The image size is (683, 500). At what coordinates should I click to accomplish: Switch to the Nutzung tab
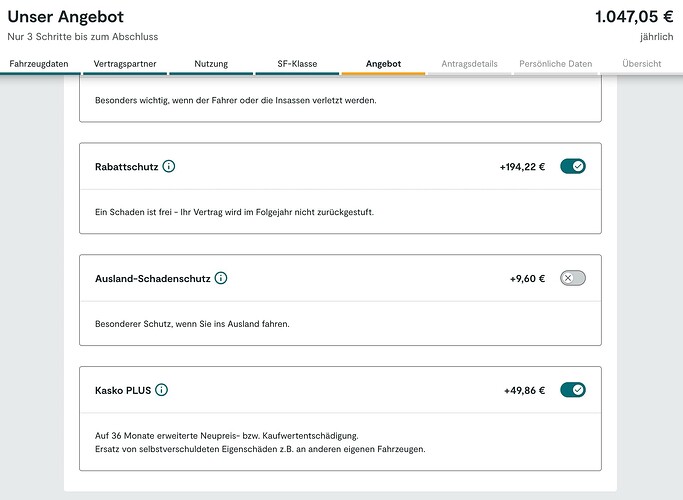[x=211, y=64]
